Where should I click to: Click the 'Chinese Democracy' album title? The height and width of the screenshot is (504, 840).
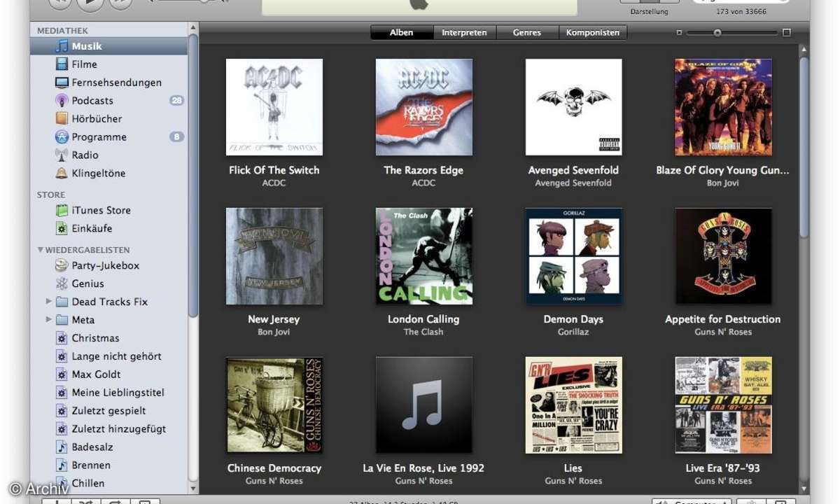pyautogui.click(x=274, y=468)
